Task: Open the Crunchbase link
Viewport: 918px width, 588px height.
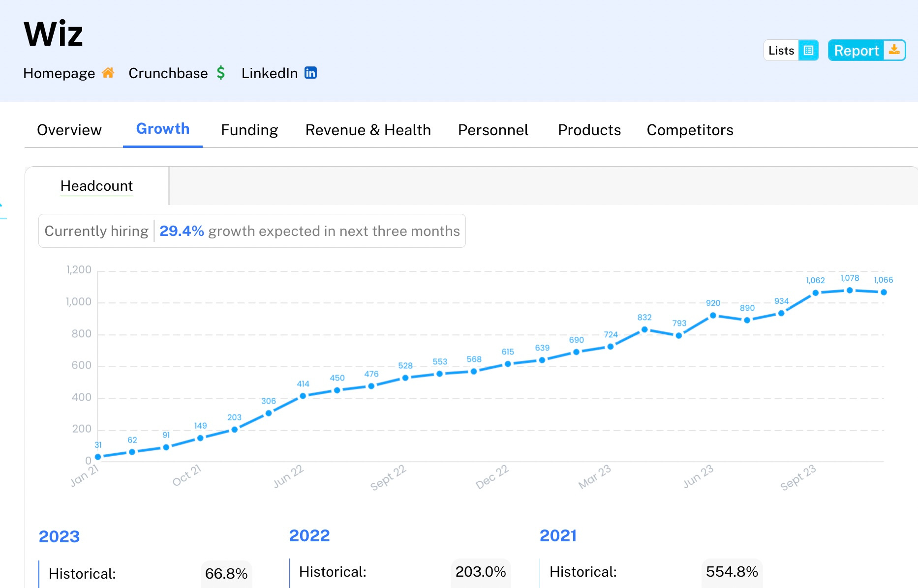Action: 177,73
